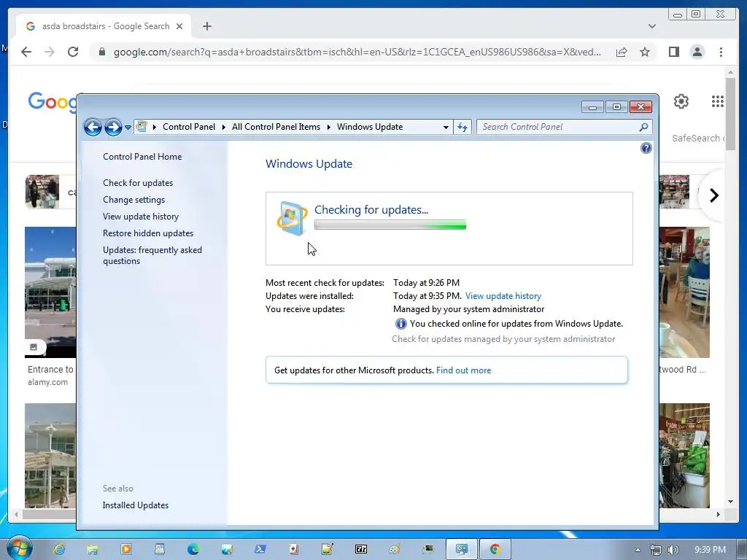Select Check for updates in sidebar

click(138, 183)
